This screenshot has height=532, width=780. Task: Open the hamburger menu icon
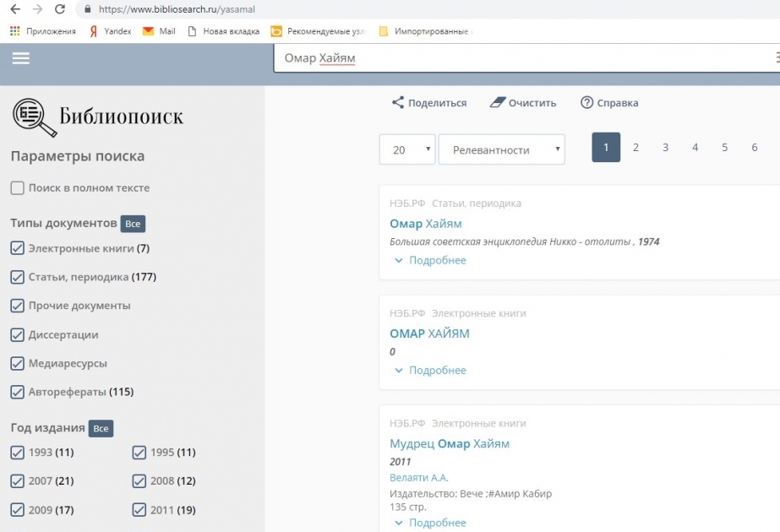pos(21,58)
